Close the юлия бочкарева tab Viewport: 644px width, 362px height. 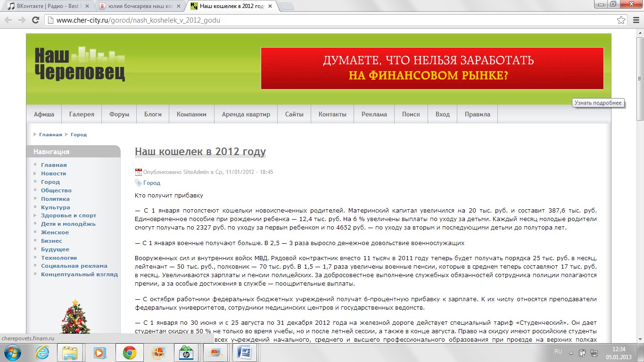point(179,6)
